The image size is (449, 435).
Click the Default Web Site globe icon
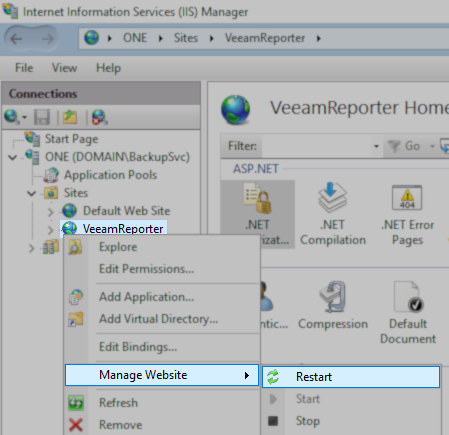[x=70, y=211]
